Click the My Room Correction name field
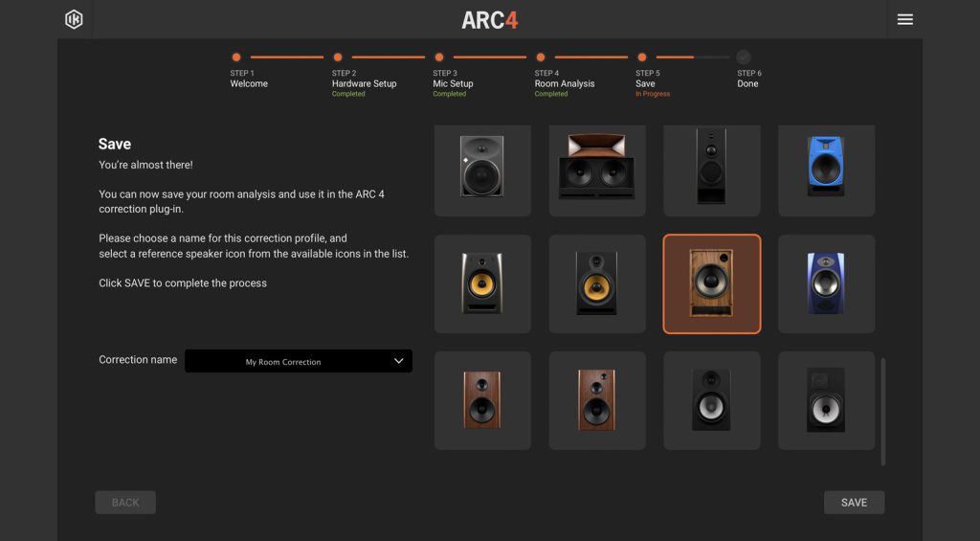980x541 pixels. [x=283, y=361]
